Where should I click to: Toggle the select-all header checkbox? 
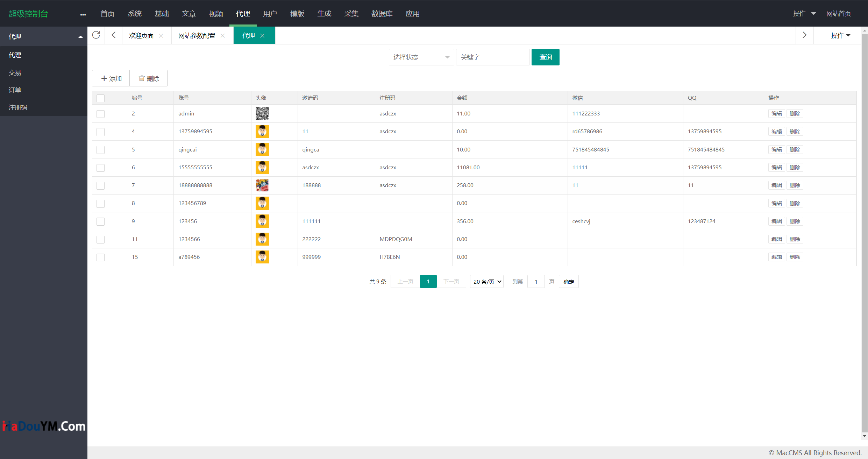coord(101,98)
